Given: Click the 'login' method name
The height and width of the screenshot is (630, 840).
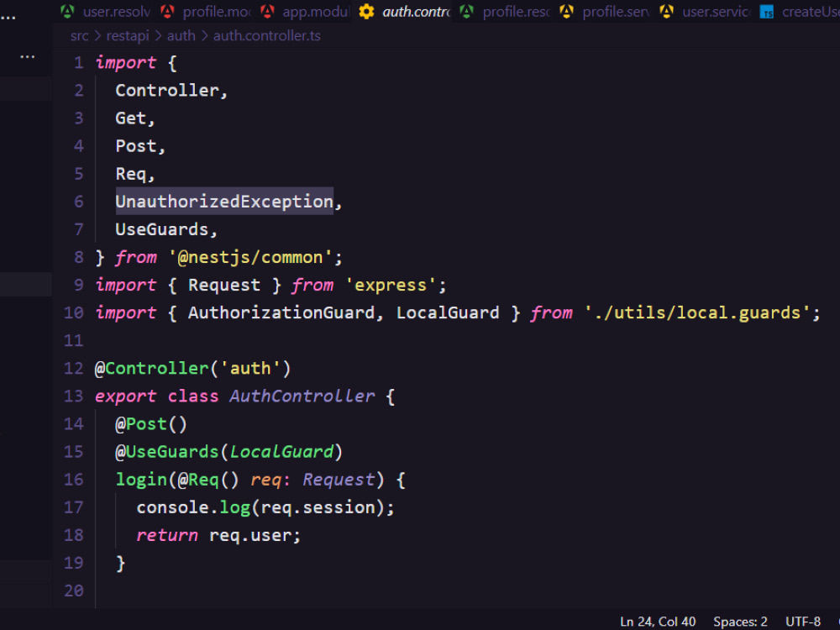Looking at the screenshot, I should (x=141, y=480).
